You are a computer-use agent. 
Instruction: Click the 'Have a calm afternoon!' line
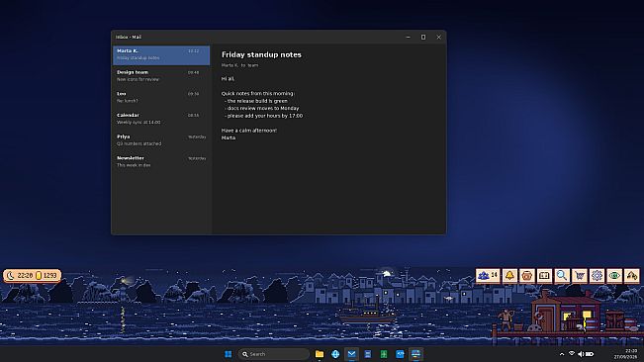click(x=249, y=131)
